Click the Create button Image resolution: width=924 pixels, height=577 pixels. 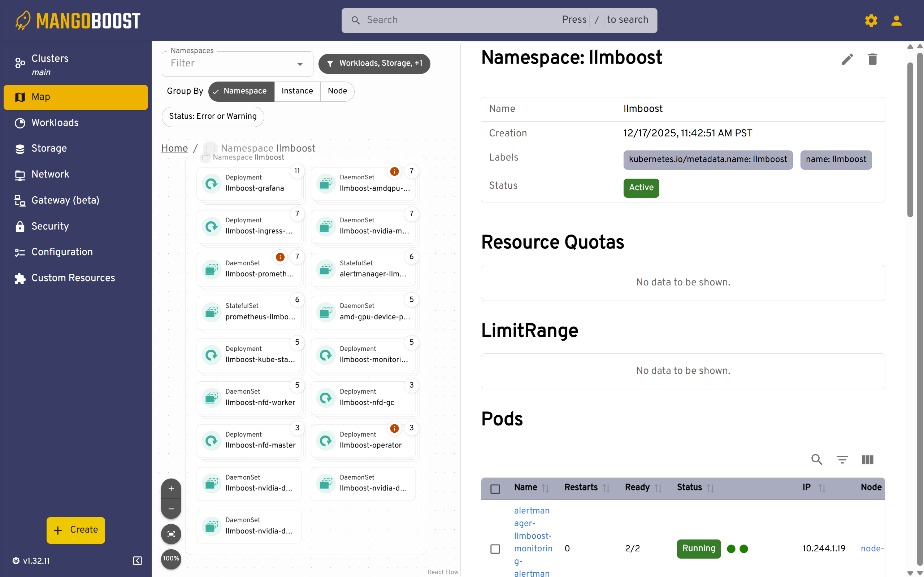pyautogui.click(x=75, y=530)
